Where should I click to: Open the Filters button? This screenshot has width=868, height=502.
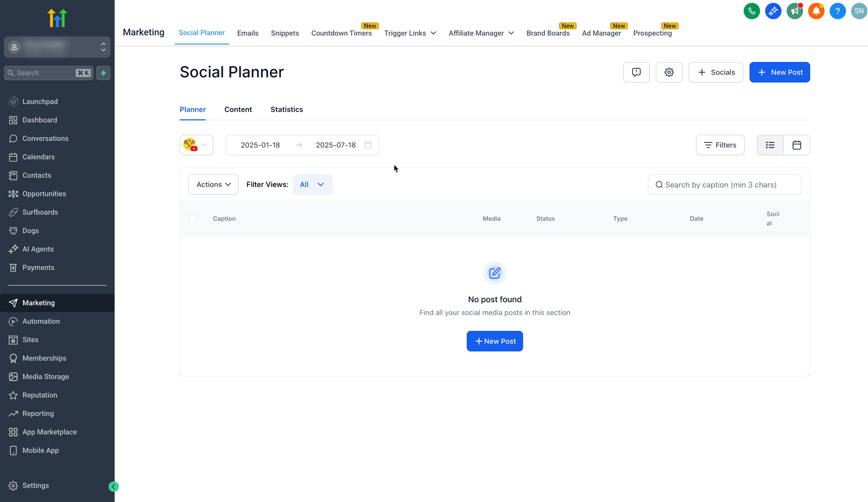pos(720,145)
